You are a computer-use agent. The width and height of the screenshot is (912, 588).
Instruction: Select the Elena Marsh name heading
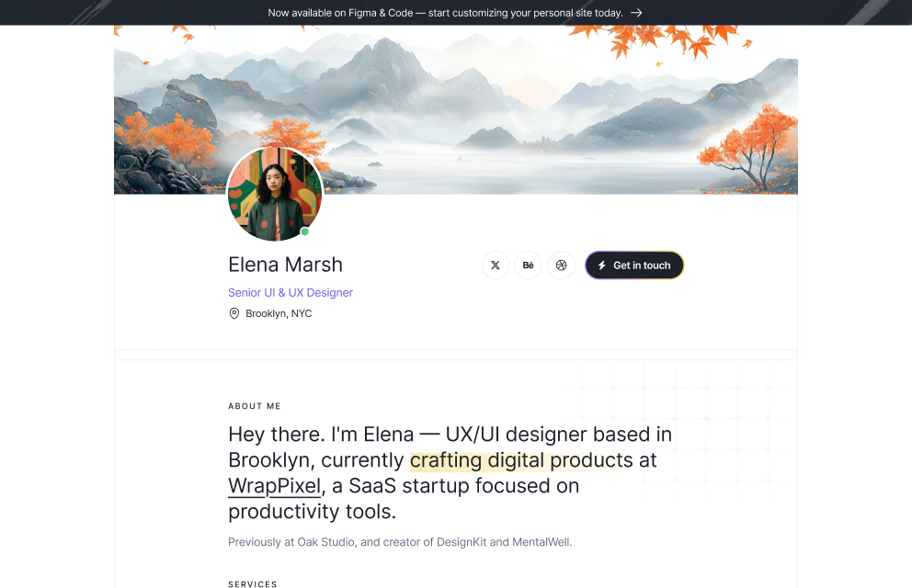tap(285, 264)
